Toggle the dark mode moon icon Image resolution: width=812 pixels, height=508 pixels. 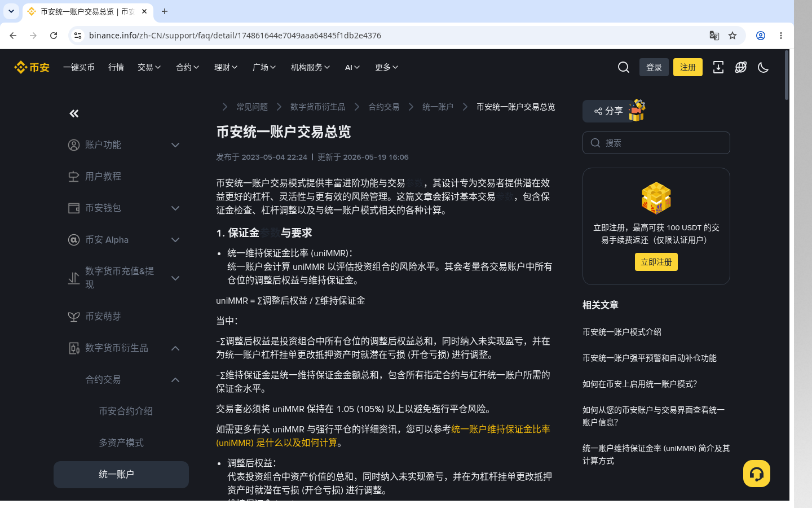click(x=764, y=67)
